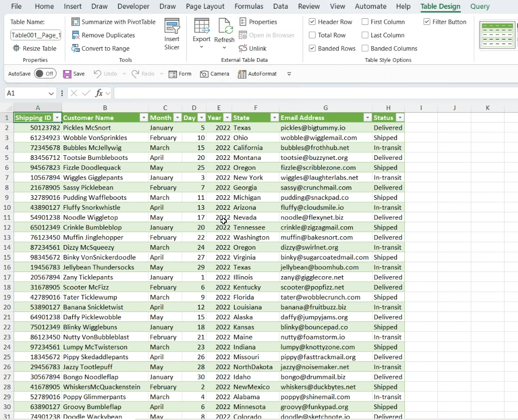
Task: Enable the First Column checkbox
Action: [x=365, y=22]
